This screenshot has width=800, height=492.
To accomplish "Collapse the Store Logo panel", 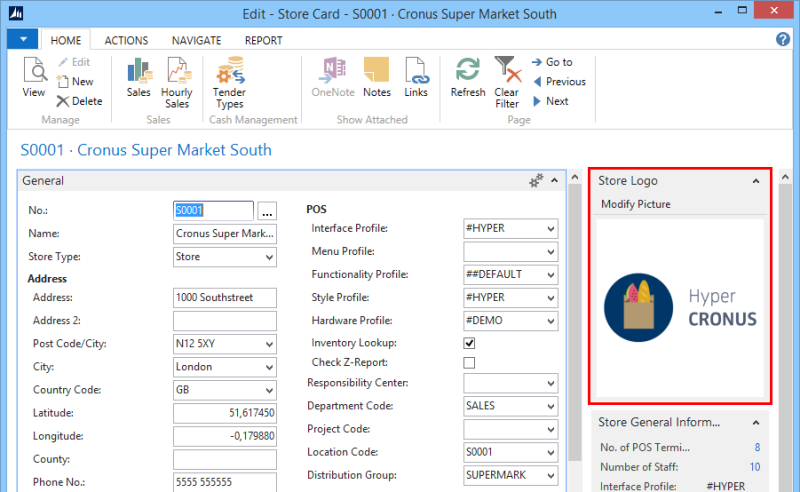I will coord(756,181).
